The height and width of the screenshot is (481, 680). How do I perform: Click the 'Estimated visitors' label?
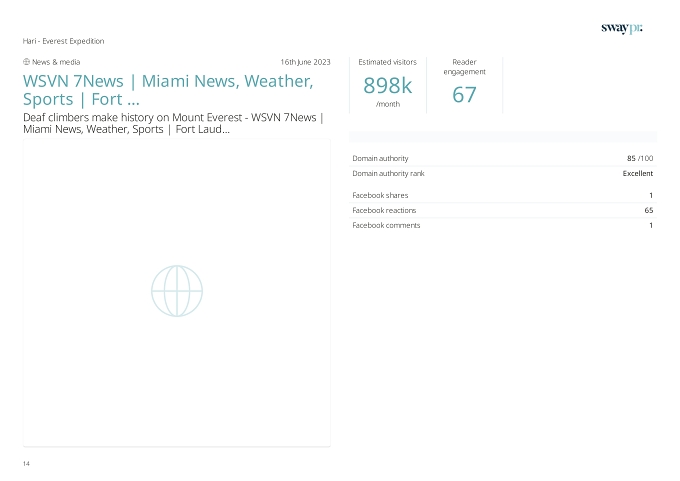click(x=388, y=62)
